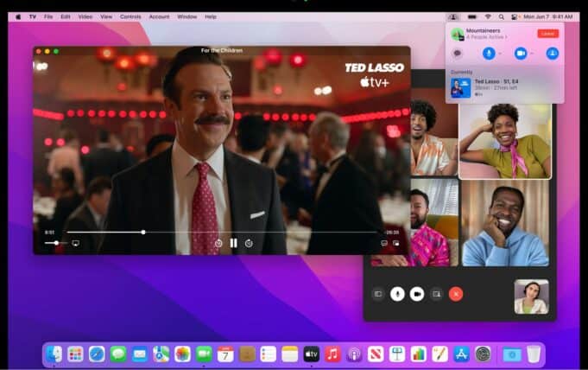Open the File menu

coord(48,17)
